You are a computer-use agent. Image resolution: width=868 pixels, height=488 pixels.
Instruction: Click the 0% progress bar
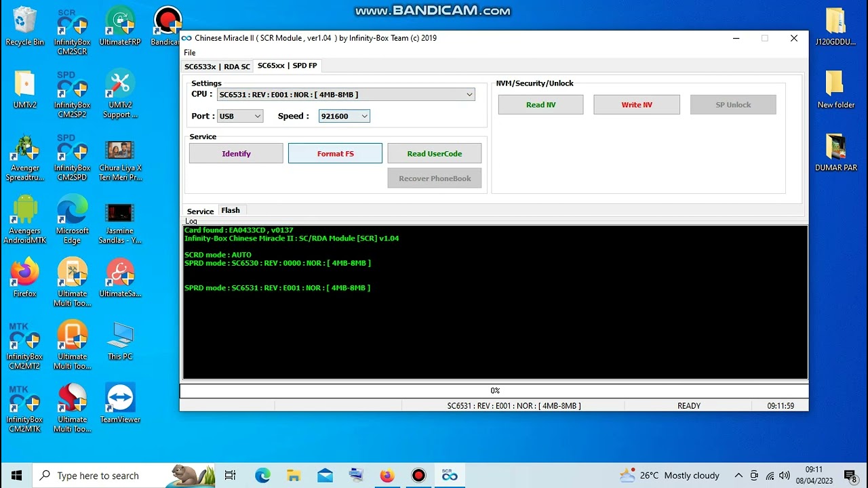click(494, 391)
